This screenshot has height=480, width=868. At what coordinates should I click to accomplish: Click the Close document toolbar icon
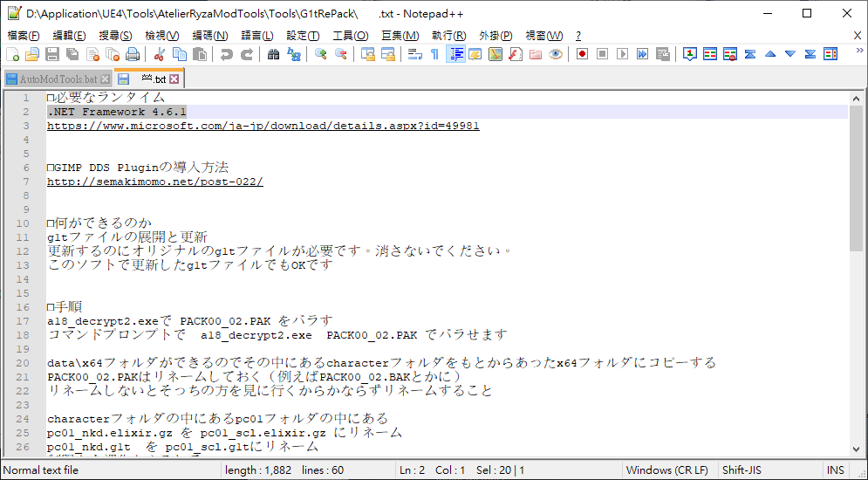(x=92, y=54)
